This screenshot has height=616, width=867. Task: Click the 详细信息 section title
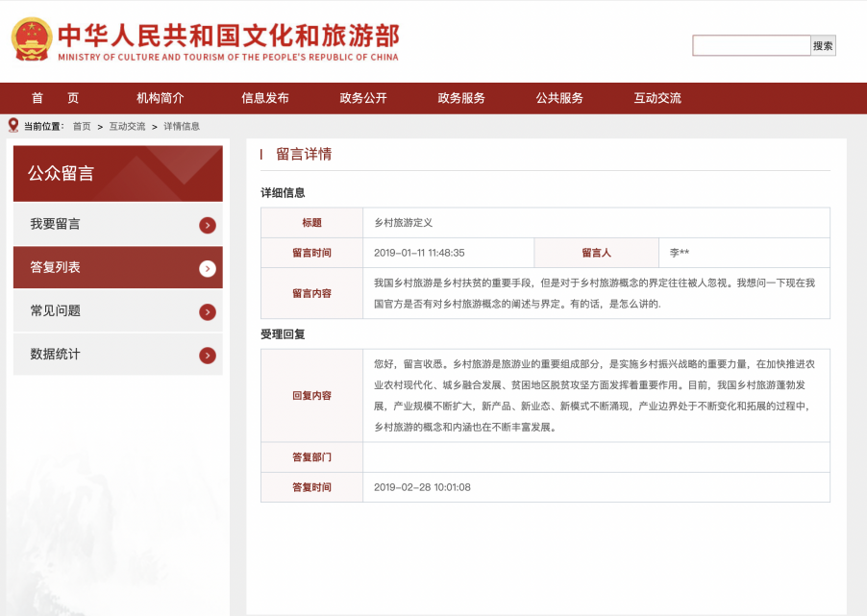pyautogui.click(x=283, y=193)
